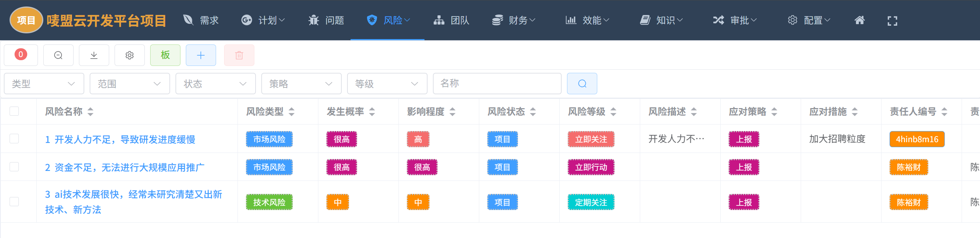
Task: Sort by 风险等级 column arrows
Action: [613, 112]
